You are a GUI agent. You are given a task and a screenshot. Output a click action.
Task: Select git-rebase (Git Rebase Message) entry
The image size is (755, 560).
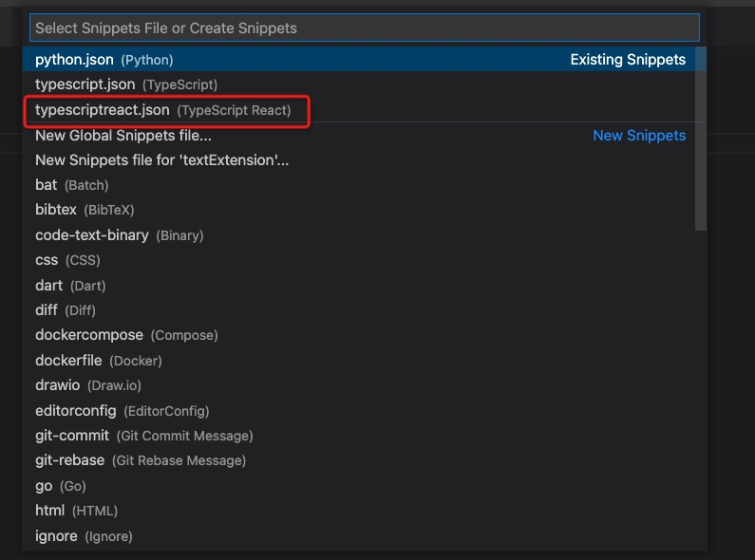[141, 460]
